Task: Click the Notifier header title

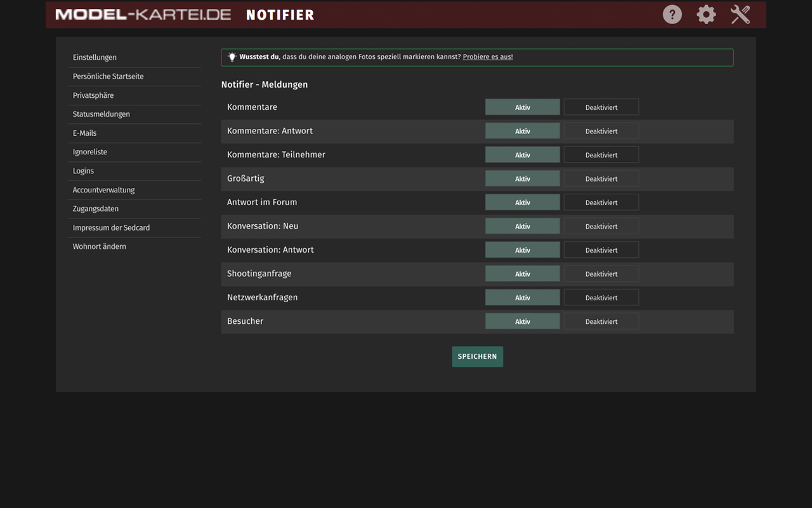Action: pyautogui.click(x=280, y=15)
